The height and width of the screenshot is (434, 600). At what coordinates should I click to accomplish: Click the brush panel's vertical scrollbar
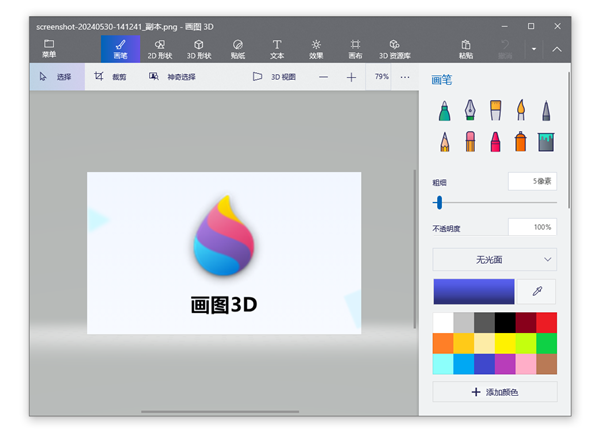tap(569, 140)
